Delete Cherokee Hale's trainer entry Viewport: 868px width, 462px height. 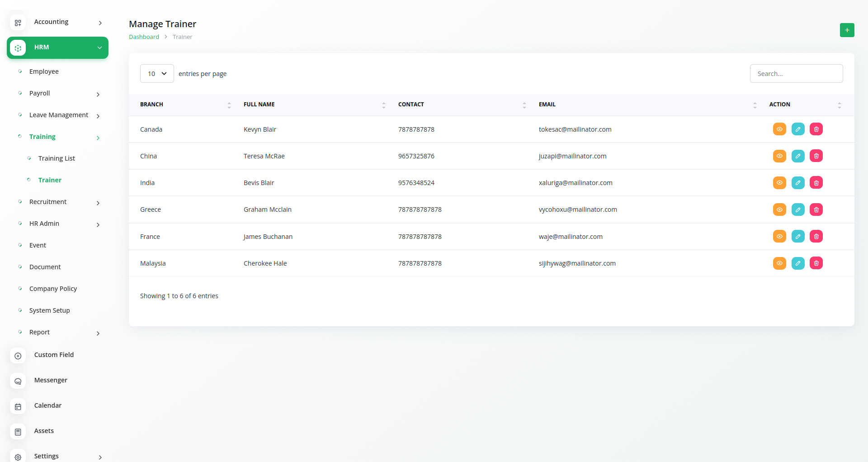816,263
